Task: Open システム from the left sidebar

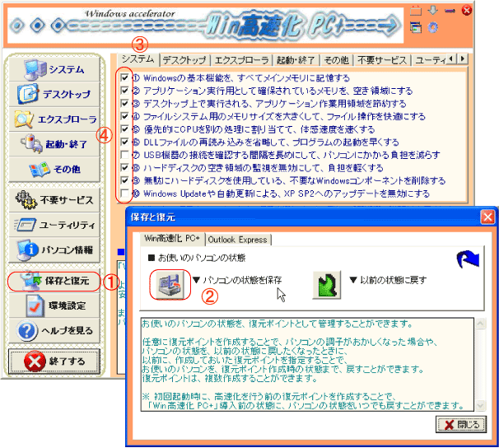Action: pos(54,69)
